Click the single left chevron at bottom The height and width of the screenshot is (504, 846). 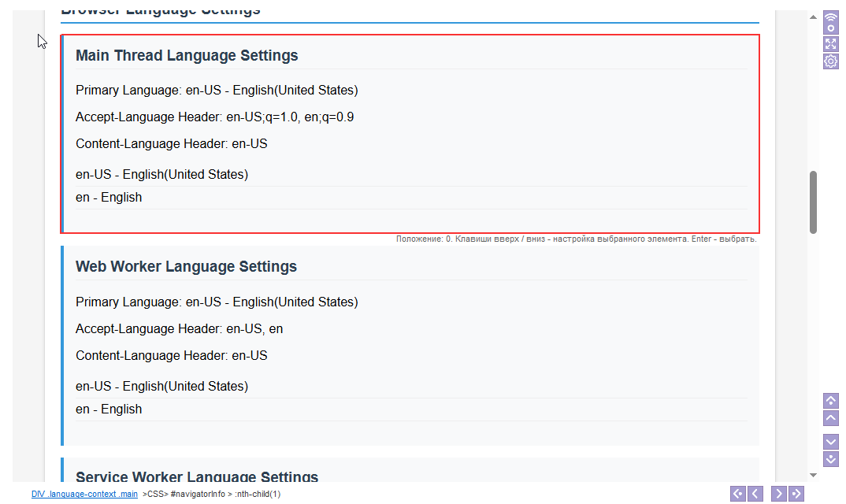(755, 494)
